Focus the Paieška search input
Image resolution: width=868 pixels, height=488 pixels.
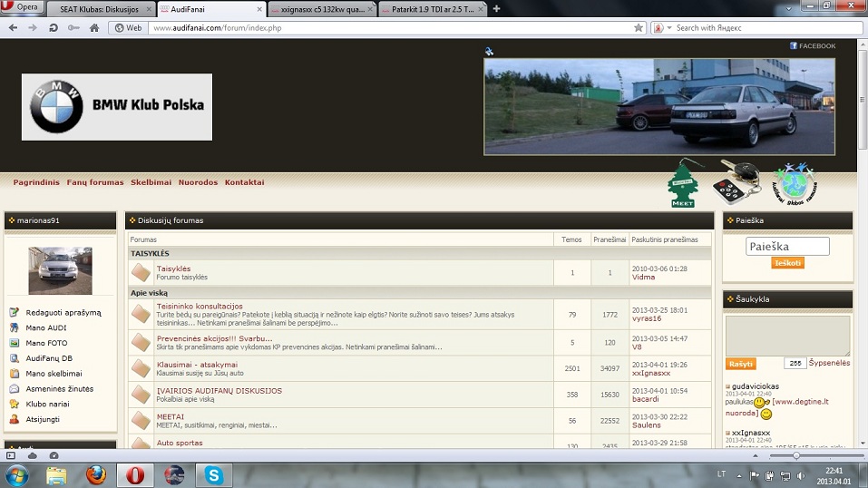[x=787, y=247]
